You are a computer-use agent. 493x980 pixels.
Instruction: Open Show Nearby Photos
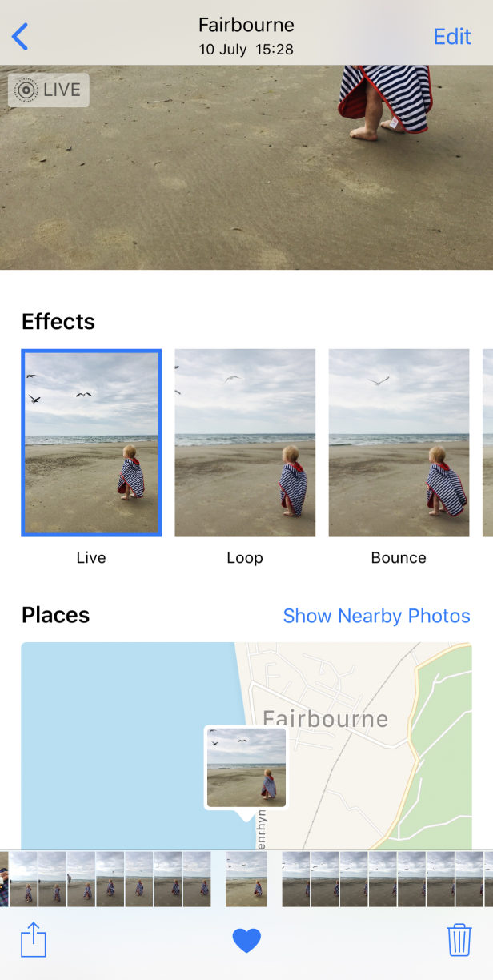tap(377, 616)
